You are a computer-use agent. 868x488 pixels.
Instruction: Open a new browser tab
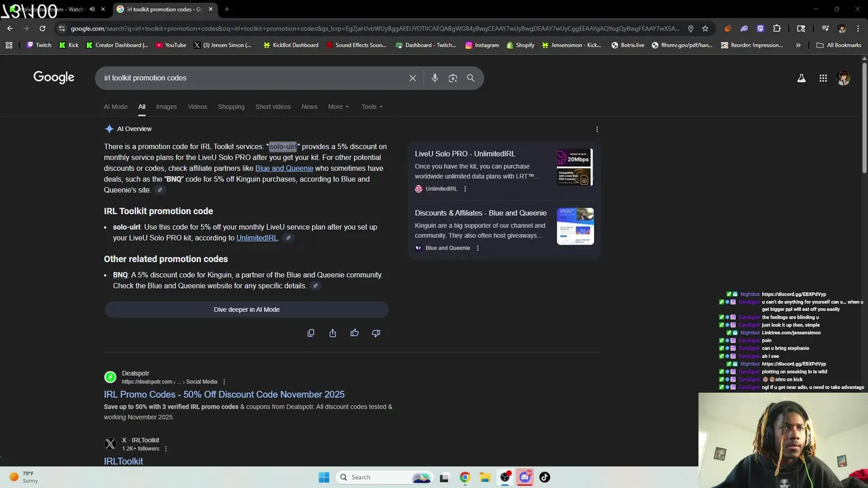point(226,9)
